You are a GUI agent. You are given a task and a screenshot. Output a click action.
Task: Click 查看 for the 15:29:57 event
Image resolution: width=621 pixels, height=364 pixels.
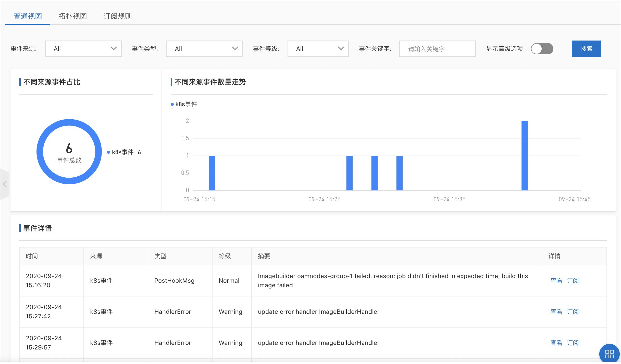[556, 343]
